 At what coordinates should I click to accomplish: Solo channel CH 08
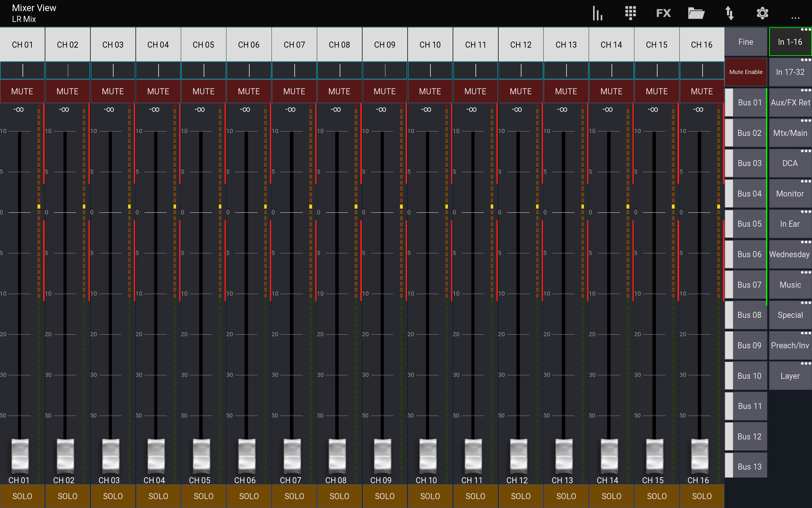point(340,496)
